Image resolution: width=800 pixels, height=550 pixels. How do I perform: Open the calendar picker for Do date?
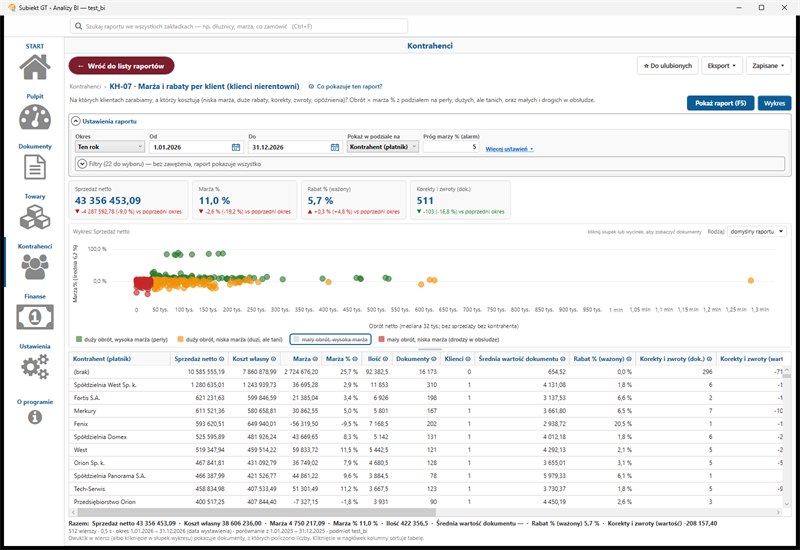tap(335, 147)
